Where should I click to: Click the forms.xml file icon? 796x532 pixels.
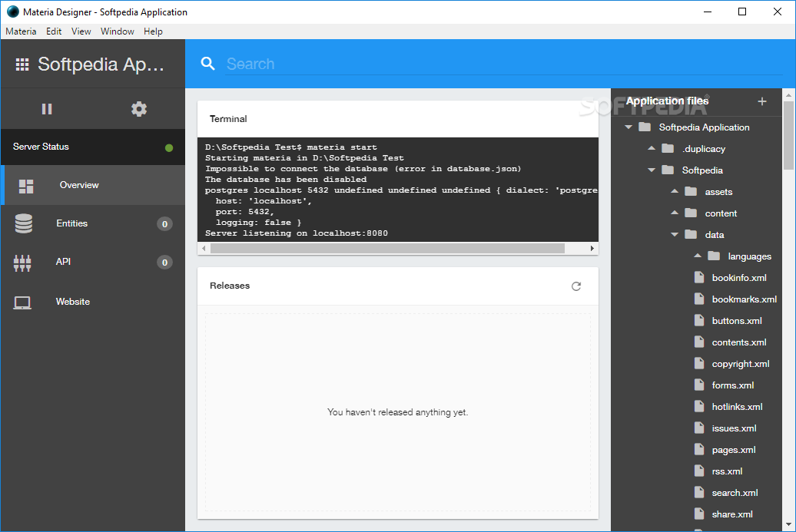click(699, 385)
